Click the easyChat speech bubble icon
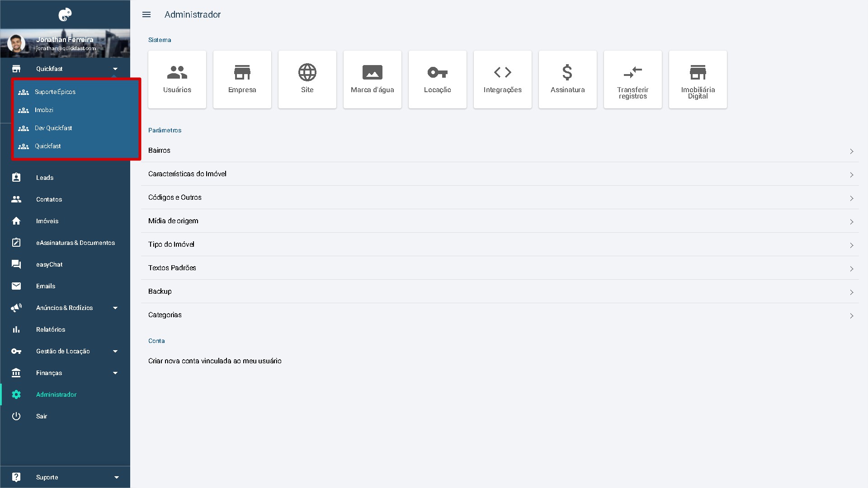Screen dimensions: 868x488 click(16, 264)
